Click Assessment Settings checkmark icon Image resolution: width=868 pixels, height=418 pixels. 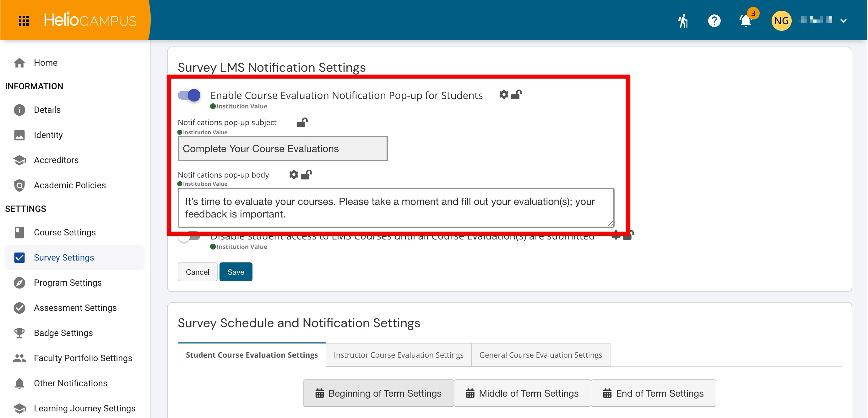19,308
